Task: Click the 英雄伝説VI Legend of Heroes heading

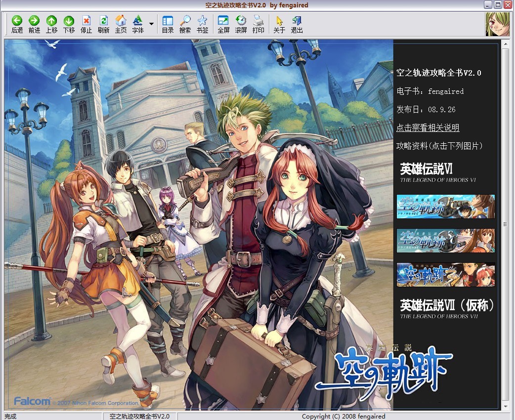Action: coord(438,173)
